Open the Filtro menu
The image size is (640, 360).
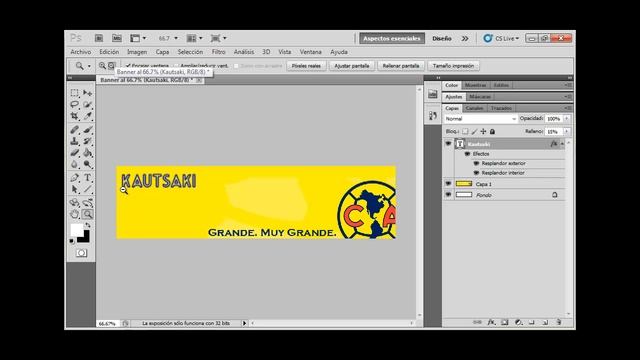tap(218, 52)
